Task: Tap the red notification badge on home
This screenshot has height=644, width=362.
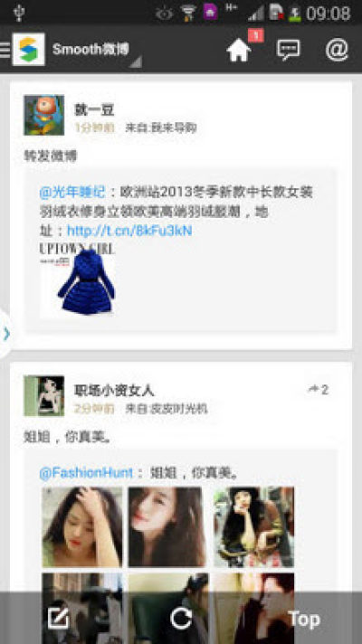Action: tap(255, 35)
